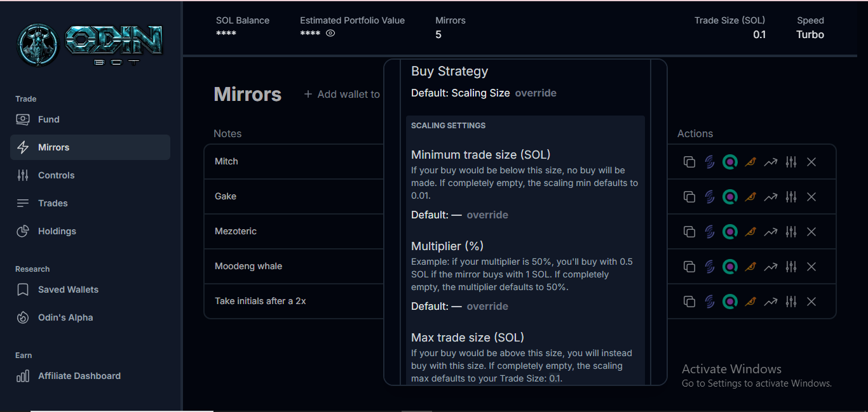The height and width of the screenshot is (412, 868).
Task: Click the orange Birdeye icon for Mezoteric
Action: [x=750, y=232]
